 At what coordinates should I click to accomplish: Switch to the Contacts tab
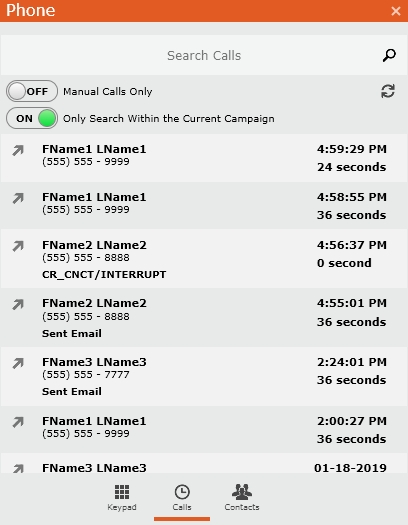click(x=242, y=498)
